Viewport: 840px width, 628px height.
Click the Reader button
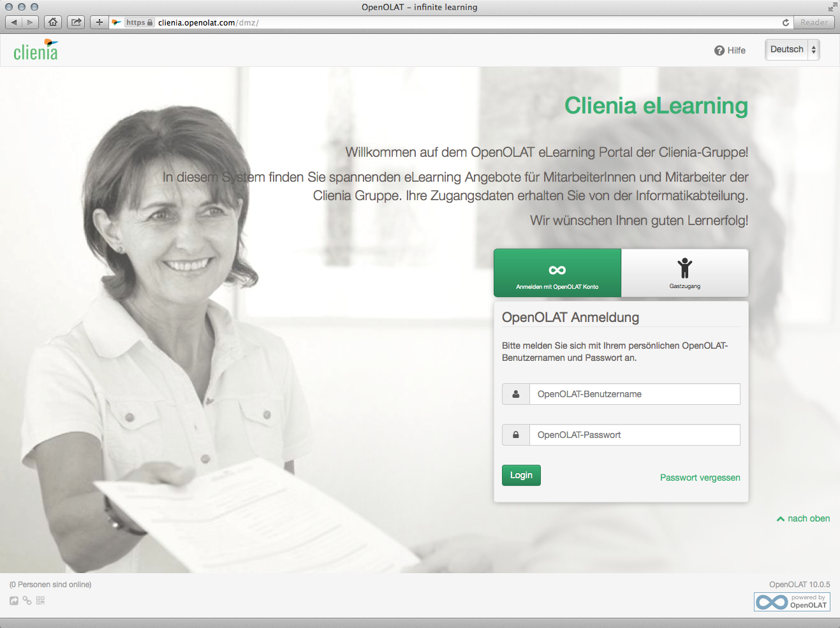coord(814,22)
